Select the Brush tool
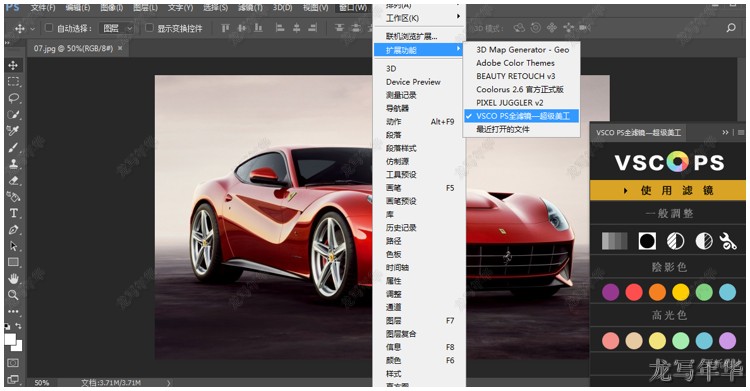The height and width of the screenshot is (391, 750). click(x=13, y=147)
